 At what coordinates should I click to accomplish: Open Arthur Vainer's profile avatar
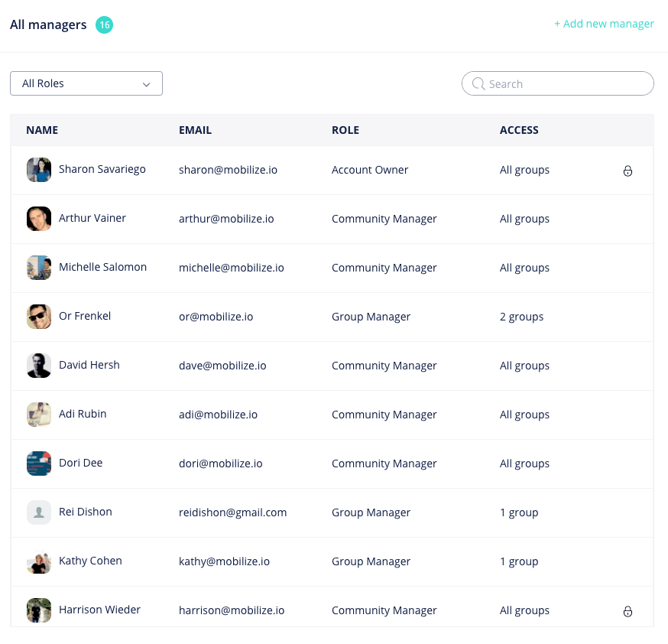(39, 219)
